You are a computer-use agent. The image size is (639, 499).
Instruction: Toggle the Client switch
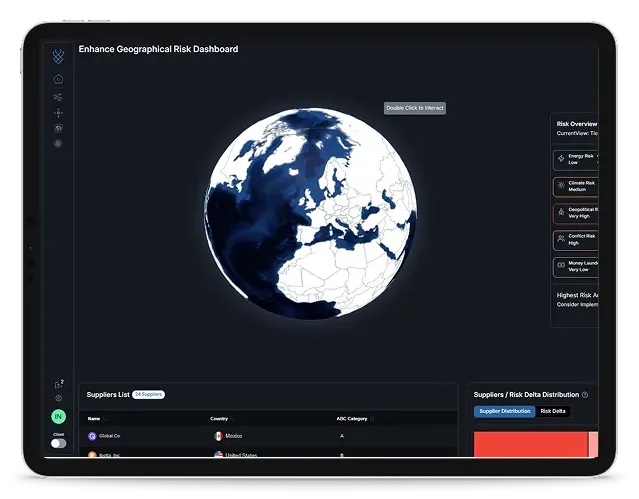pos(58,443)
